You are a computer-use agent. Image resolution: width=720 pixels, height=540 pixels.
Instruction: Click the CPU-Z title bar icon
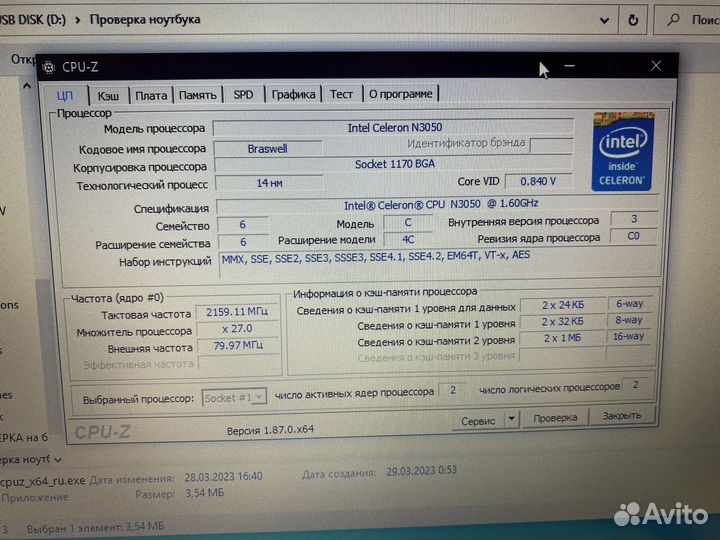[49, 68]
